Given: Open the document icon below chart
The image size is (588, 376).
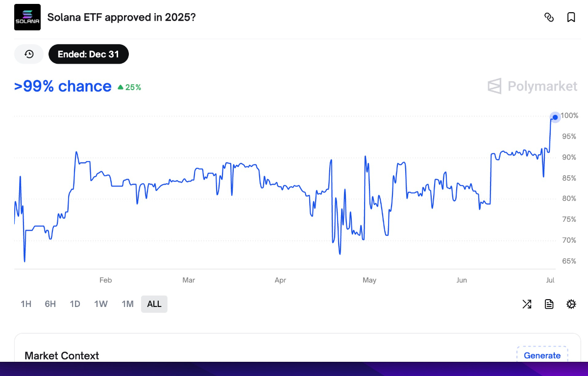Looking at the screenshot, I should 549,304.
